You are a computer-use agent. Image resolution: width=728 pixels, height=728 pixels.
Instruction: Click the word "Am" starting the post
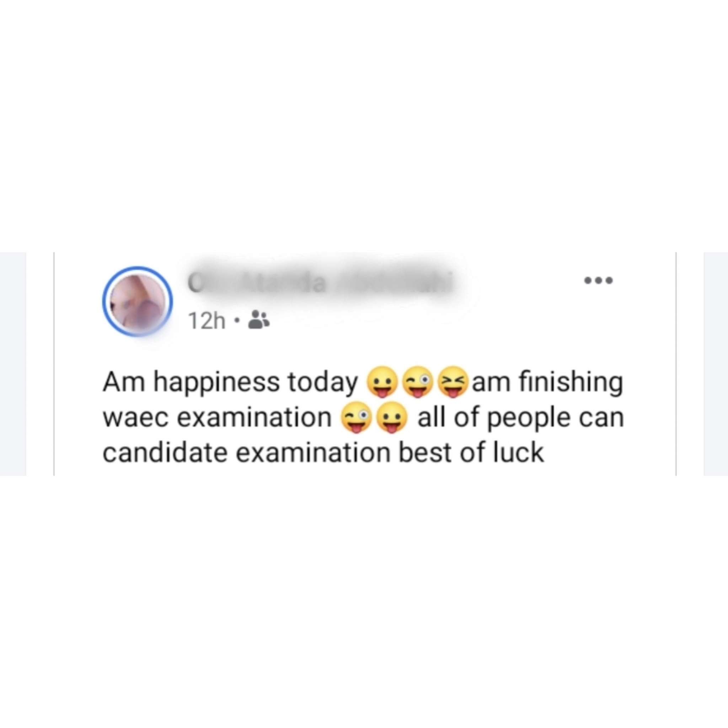124,382
